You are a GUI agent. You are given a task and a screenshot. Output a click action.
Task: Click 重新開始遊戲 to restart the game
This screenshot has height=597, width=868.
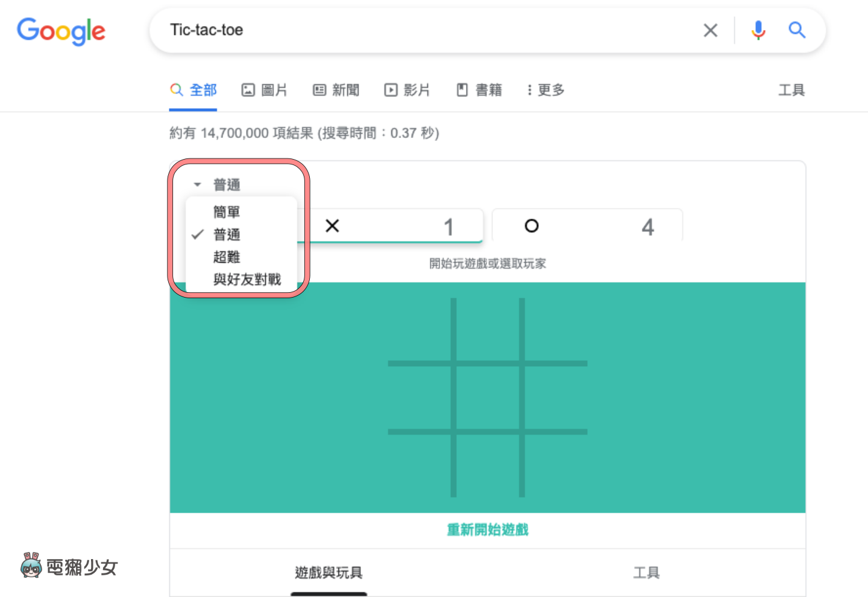(487, 530)
